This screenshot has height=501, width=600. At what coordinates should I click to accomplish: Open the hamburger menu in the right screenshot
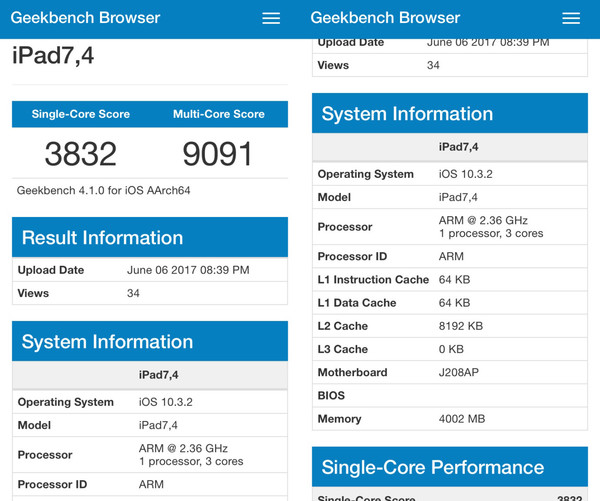(x=571, y=18)
